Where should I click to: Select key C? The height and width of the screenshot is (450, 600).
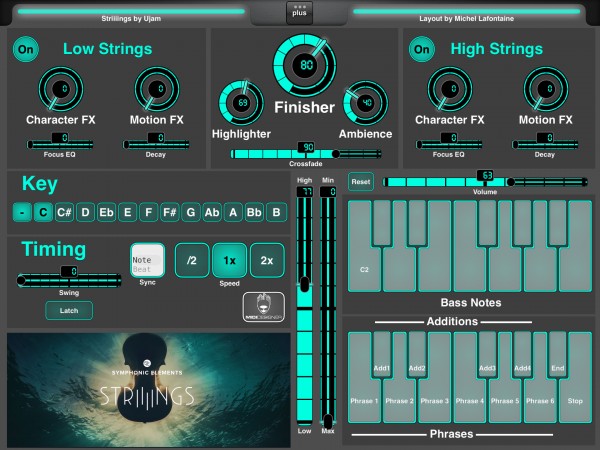(43, 212)
